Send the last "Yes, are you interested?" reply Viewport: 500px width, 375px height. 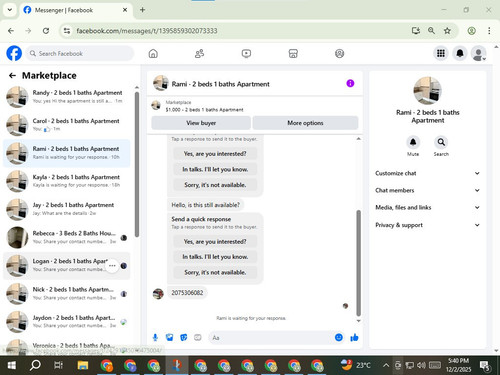(x=215, y=241)
